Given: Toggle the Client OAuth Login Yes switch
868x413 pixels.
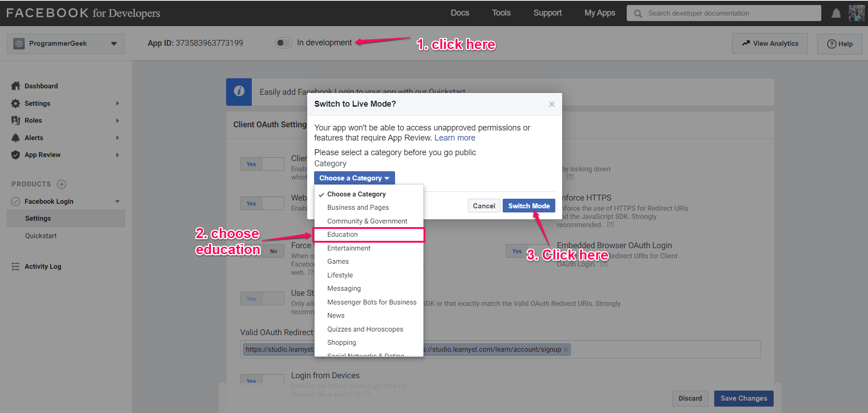Looking at the screenshot, I should point(262,164).
